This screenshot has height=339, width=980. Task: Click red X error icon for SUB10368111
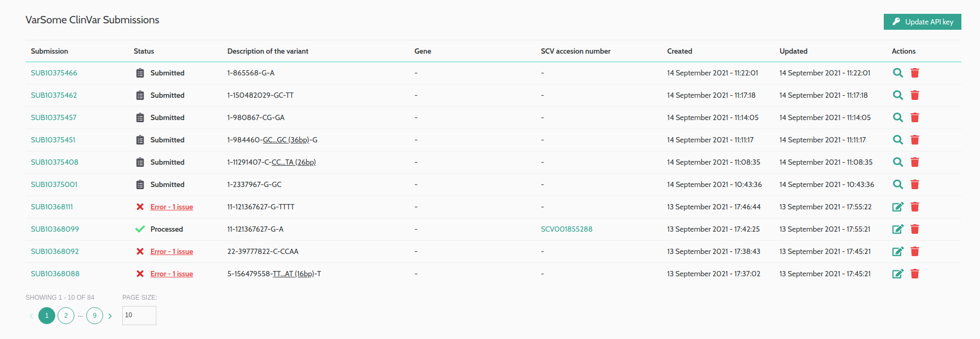(x=140, y=207)
